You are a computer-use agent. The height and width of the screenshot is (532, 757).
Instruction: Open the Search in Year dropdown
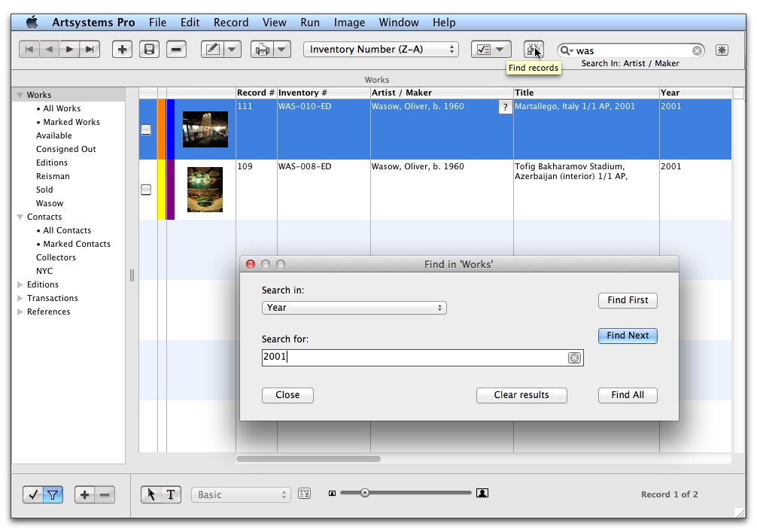[x=354, y=308]
